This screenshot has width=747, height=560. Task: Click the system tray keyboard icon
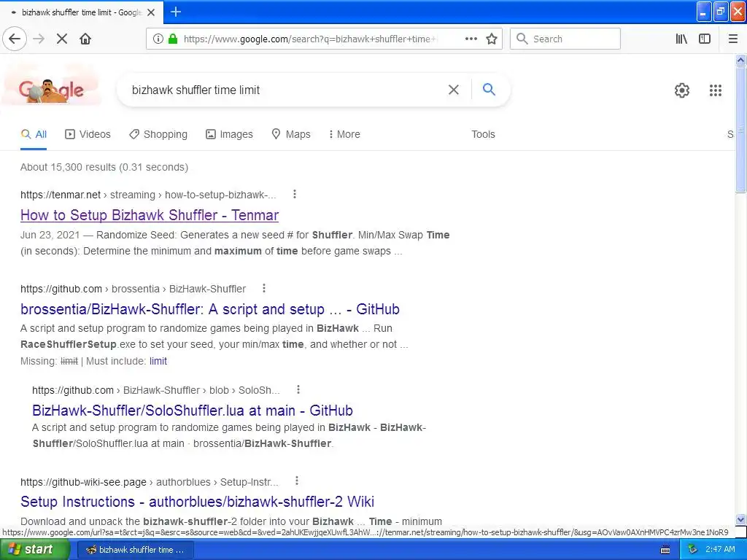pyautogui.click(x=665, y=550)
